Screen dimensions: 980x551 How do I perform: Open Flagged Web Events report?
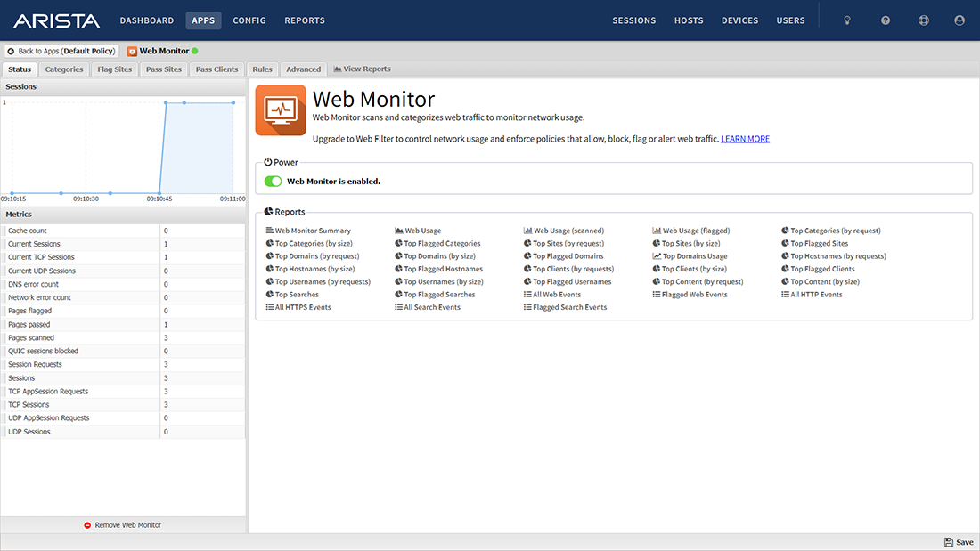pyautogui.click(x=690, y=295)
